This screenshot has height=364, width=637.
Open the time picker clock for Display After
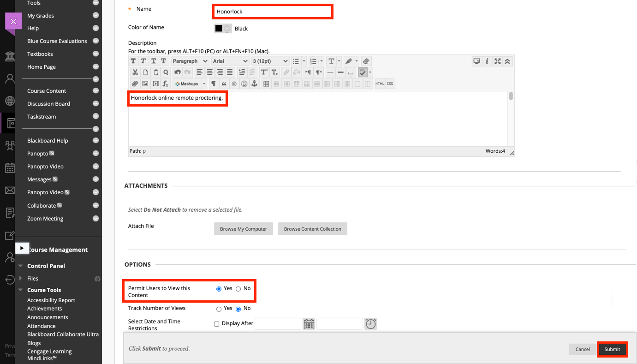pyautogui.click(x=370, y=324)
